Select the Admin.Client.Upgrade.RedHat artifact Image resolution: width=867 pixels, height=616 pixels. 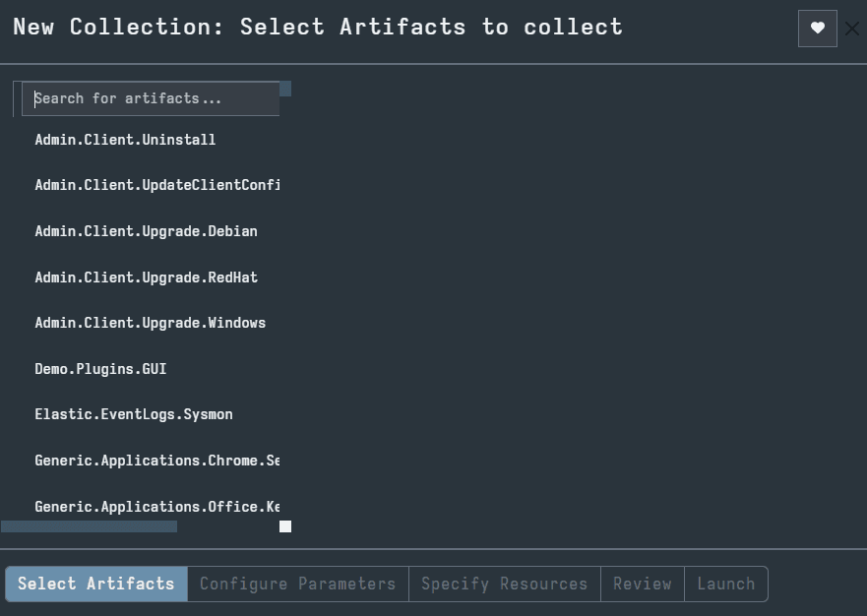(146, 277)
